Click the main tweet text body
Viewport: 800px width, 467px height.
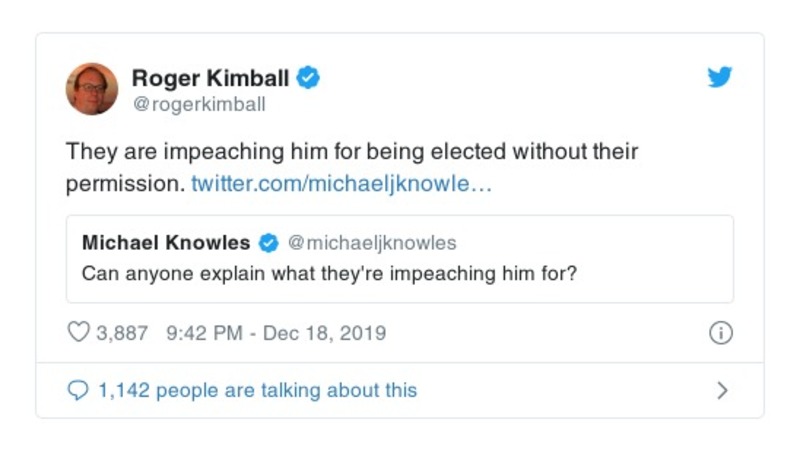click(351, 153)
